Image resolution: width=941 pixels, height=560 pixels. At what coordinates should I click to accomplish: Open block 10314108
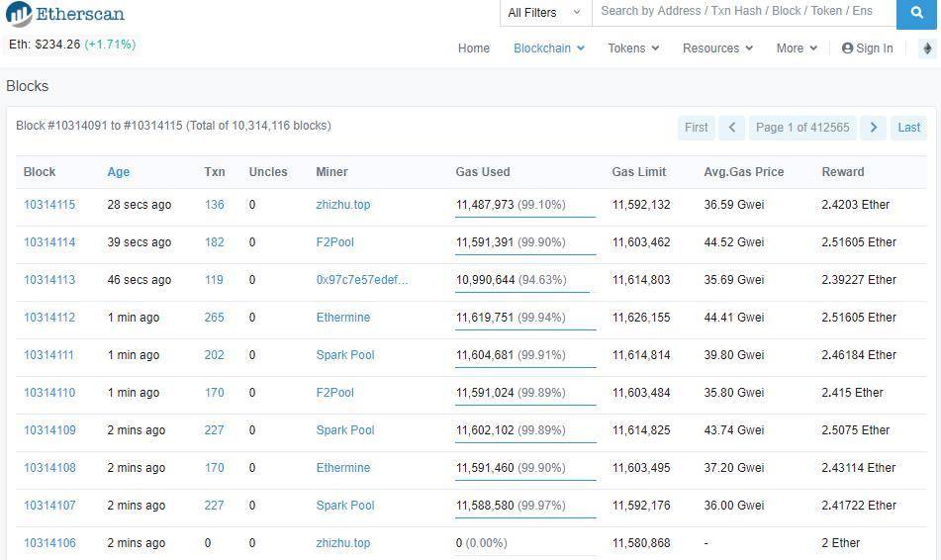point(49,468)
